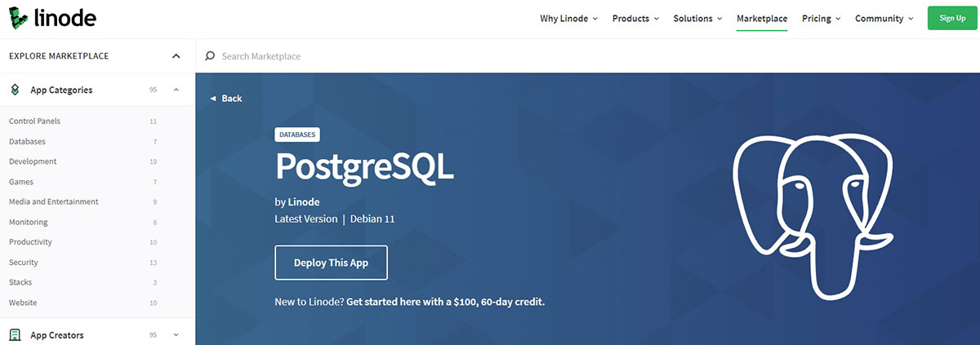This screenshot has width=980, height=345.
Task: Collapse the Explore Marketplace section
Action: (176, 56)
